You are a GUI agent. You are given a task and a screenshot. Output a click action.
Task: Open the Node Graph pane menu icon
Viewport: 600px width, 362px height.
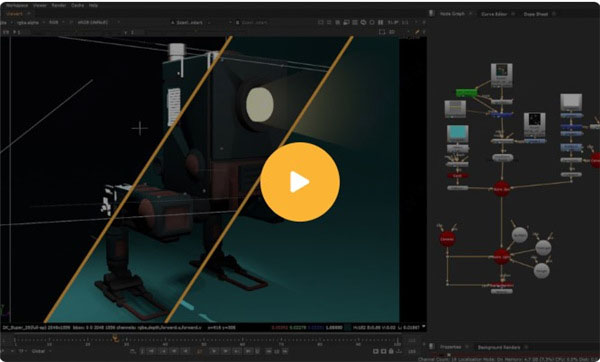click(x=432, y=13)
